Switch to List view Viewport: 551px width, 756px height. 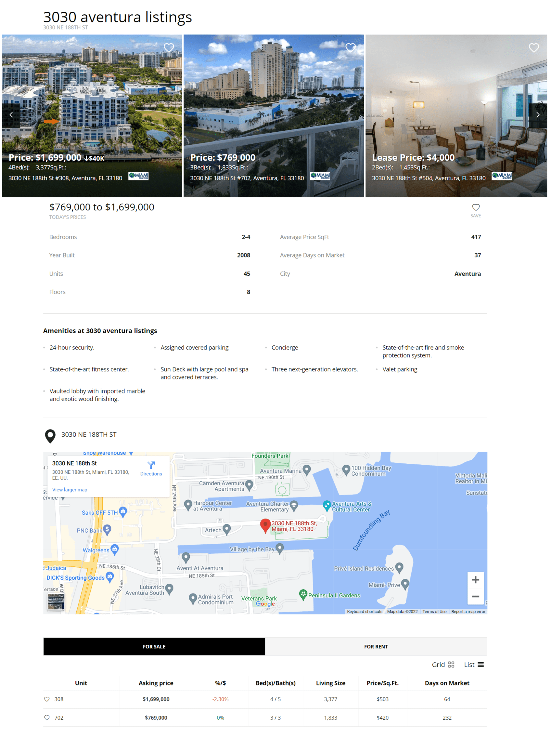tap(474, 665)
